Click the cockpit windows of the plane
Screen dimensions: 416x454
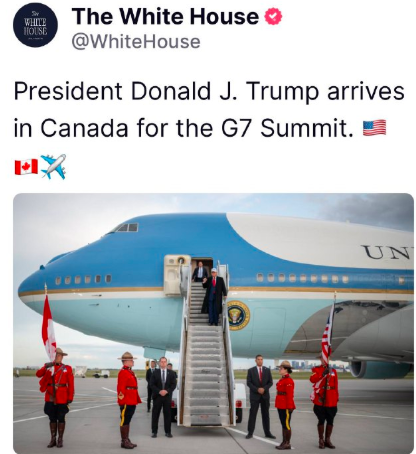126,228
